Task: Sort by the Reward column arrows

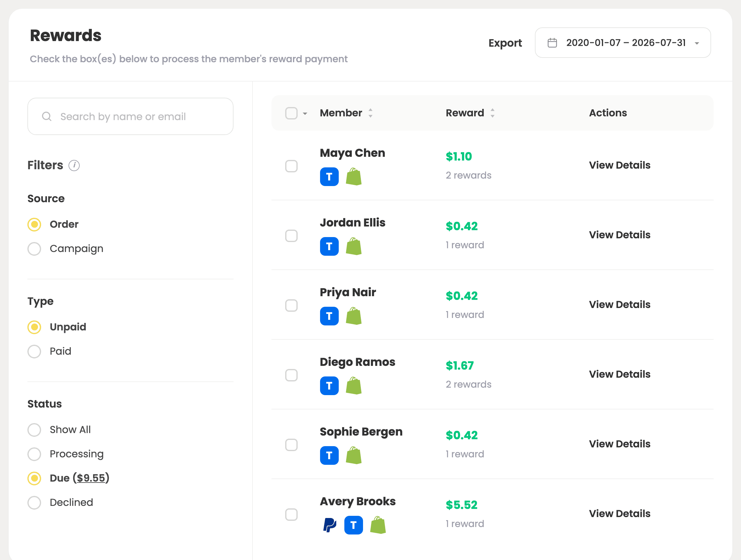Action: tap(492, 113)
